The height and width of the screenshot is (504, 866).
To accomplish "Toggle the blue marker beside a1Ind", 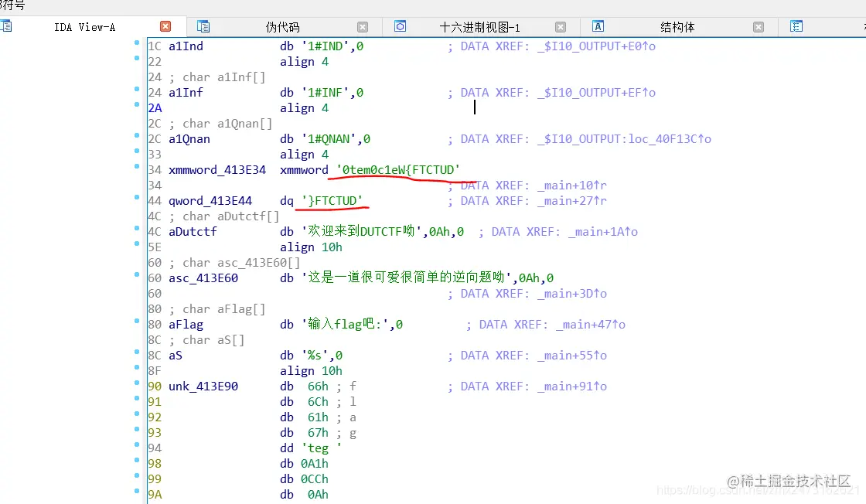I will click(135, 46).
